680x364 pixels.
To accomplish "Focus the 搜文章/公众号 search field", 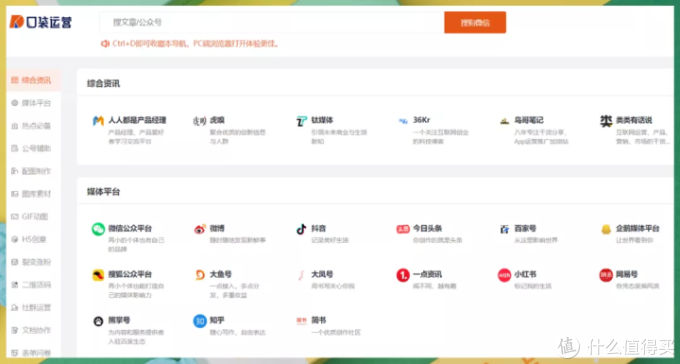I will [x=272, y=23].
